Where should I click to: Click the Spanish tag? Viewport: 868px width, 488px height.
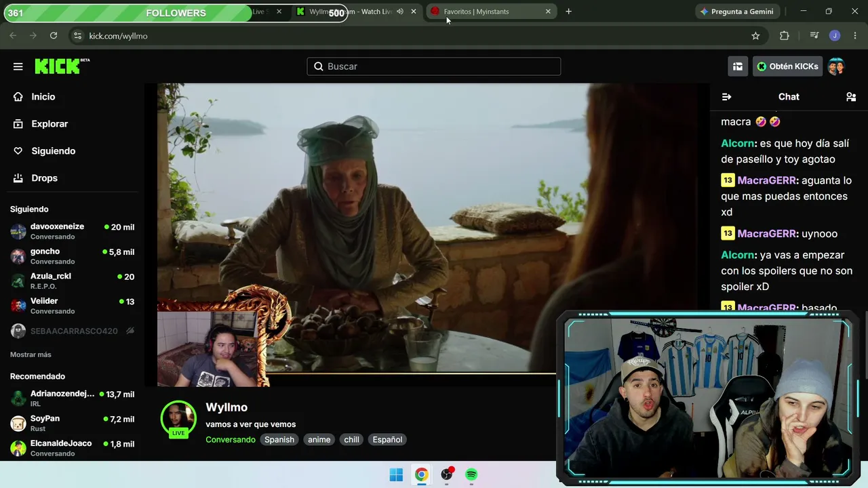tap(279, 440)
